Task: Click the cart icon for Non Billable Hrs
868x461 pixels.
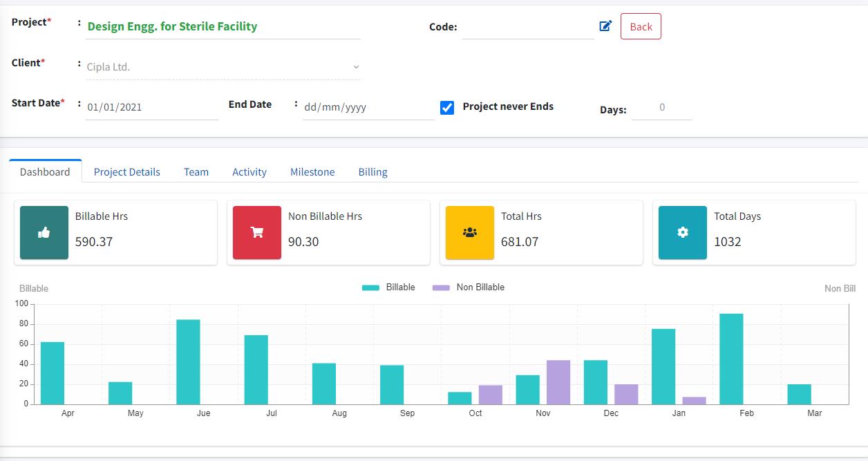Action: coord(257,233)
